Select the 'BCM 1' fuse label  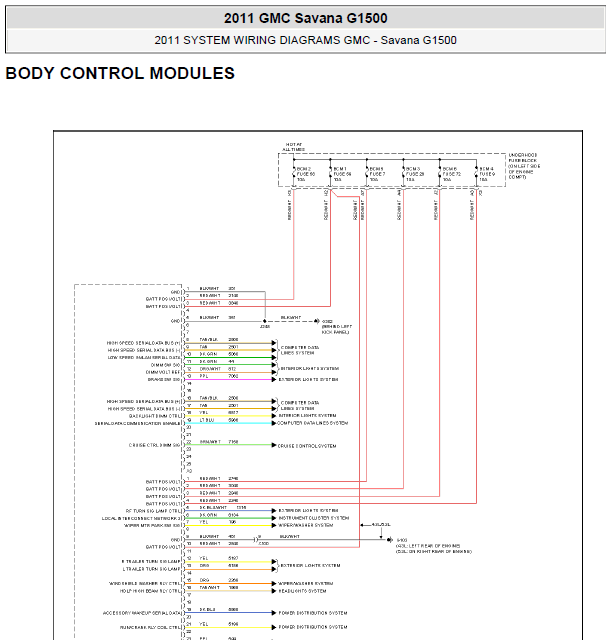(342, 174)
